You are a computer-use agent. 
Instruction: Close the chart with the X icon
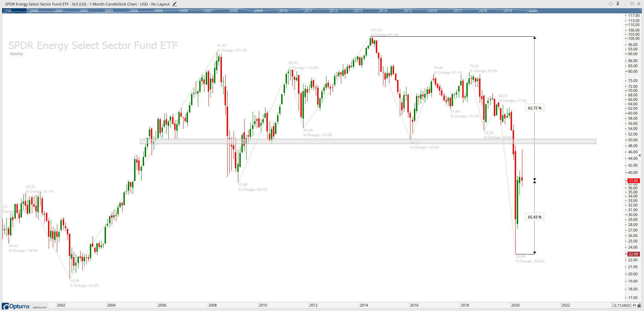pyautogui.click(x=639, y=4)
